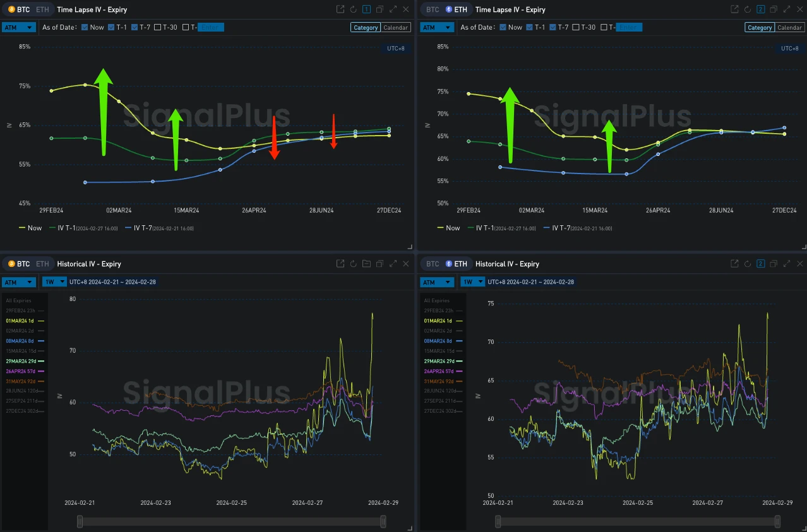
Task: Click All Expiries in ETH Historical IV legend
Action: [x=436, y=300]
